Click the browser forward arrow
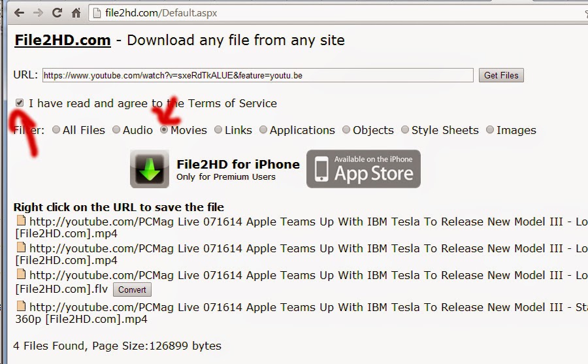588x364 pixels. pos(39,13)
